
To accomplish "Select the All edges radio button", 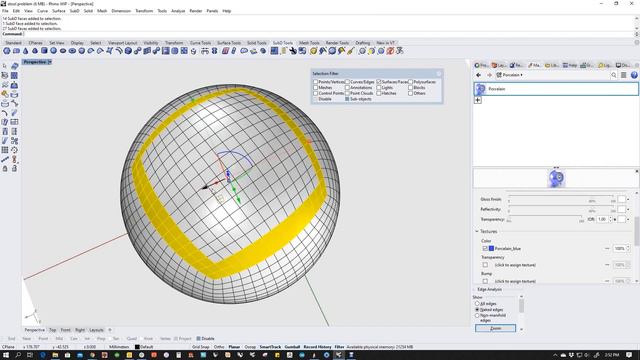I will click(x=477, y=304).
